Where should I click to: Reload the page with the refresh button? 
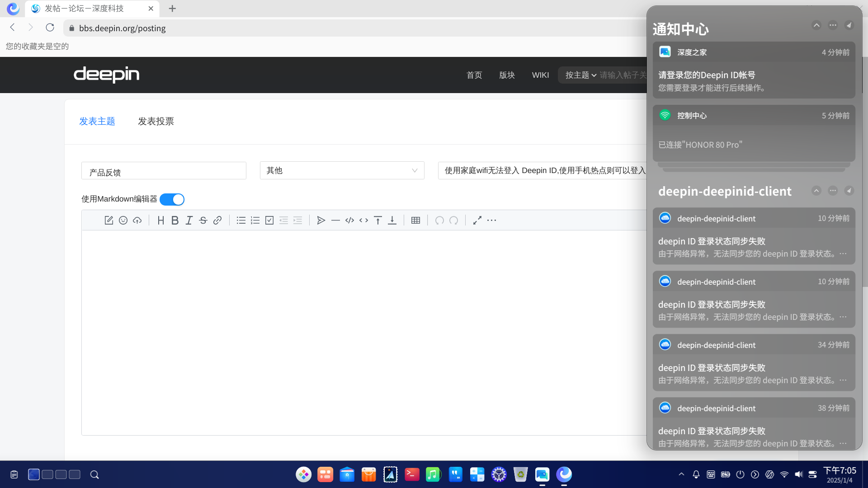pos(50,28)
